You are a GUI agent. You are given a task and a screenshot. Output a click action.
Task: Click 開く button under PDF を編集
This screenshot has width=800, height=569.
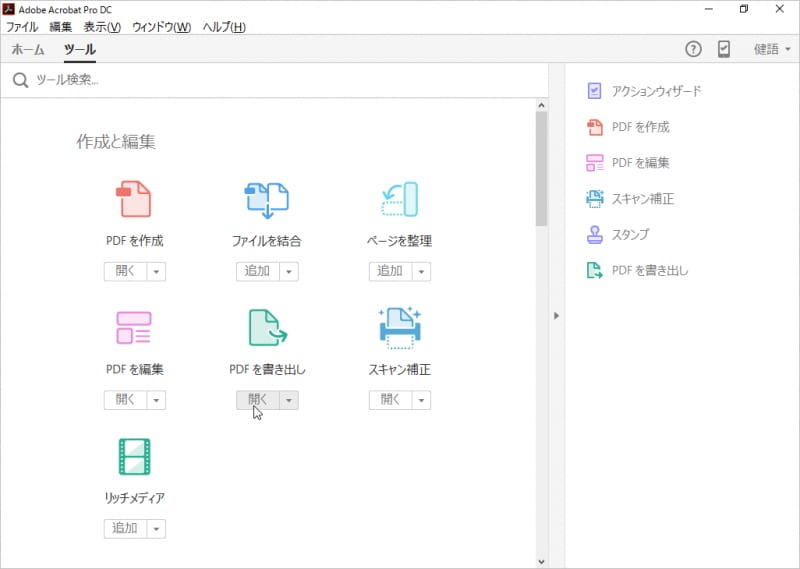point(126,400)
